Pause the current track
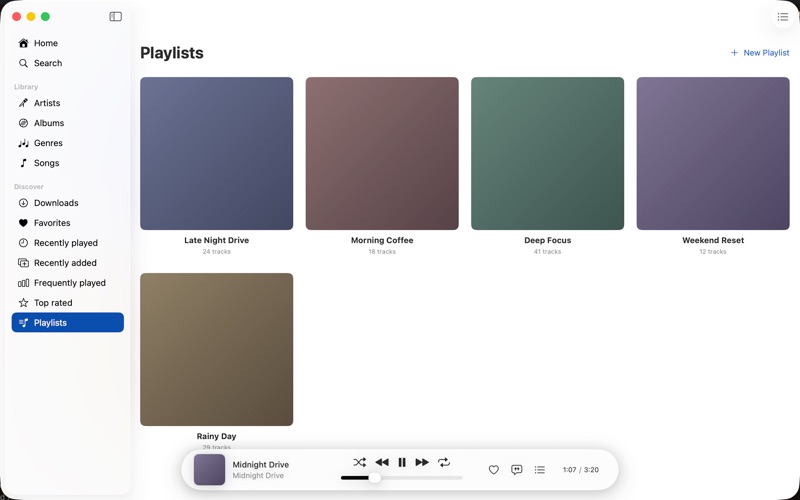The height and width of the screenshot is (500, 800). coord(402,462)
